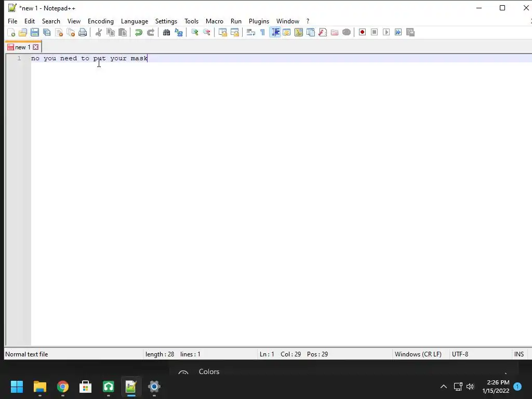Click line number 1 in the margin
This screenshot has height=399, width=532.
pyautogui.click(x=19, y=58)
